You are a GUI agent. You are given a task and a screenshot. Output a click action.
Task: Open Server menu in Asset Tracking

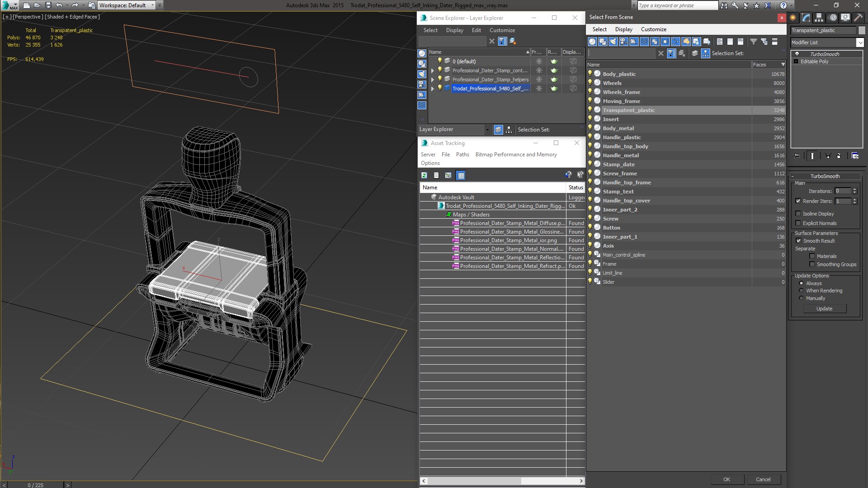pyautogui.click(x=428, y=155)
